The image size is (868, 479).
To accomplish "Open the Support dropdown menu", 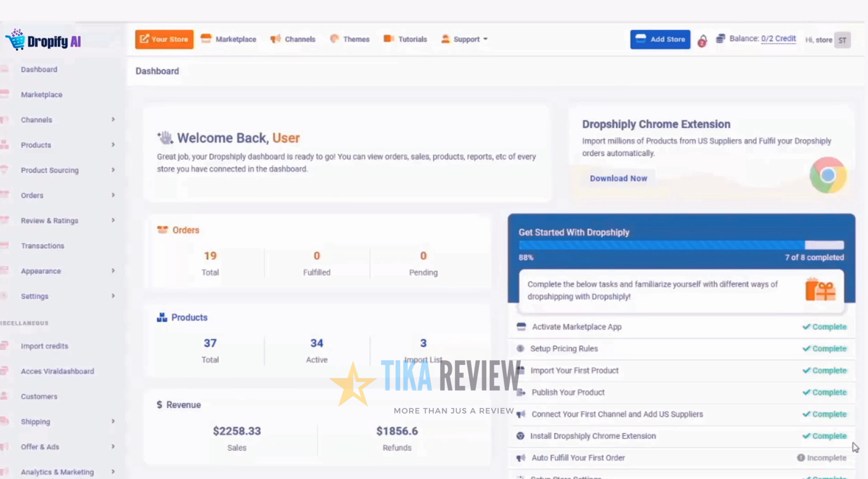I will [465, 39].
